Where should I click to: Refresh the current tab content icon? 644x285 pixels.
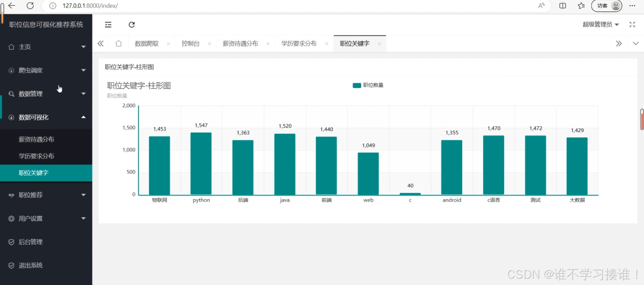(x=131, y=24)
